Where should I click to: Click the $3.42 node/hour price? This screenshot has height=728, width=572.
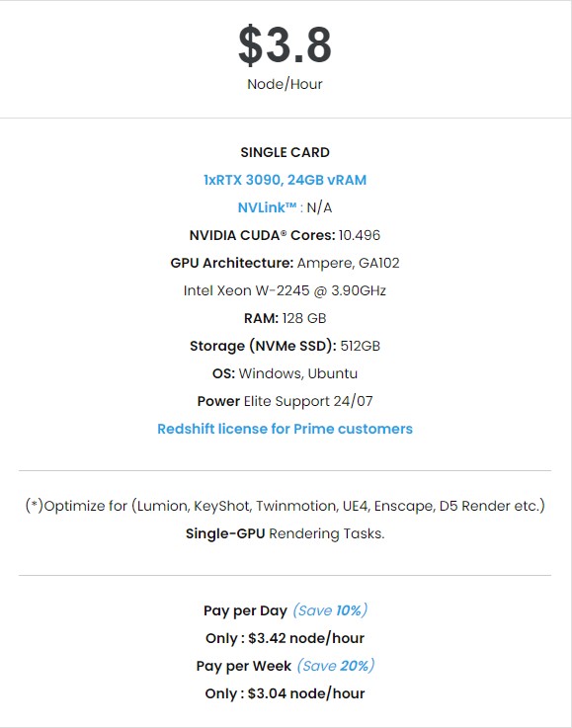[306, 638]
